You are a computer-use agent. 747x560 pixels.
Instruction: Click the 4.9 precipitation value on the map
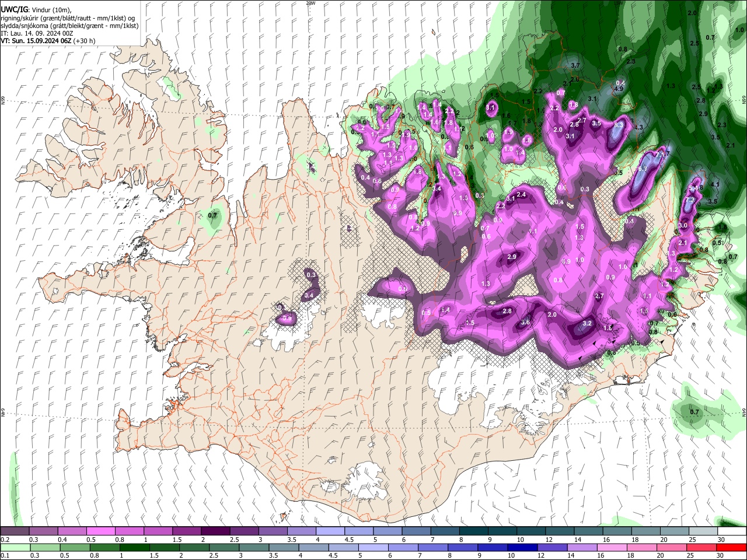tap(619, 89)
